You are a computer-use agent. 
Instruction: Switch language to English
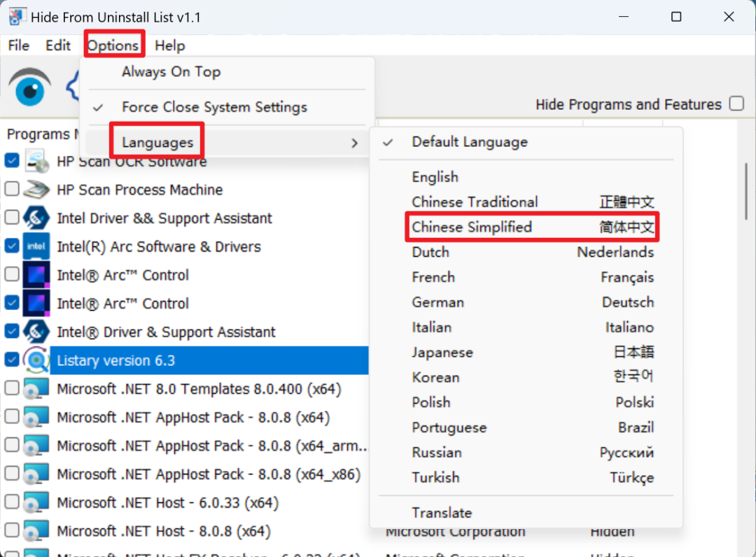pyautogui.click(x=526, y=177)
